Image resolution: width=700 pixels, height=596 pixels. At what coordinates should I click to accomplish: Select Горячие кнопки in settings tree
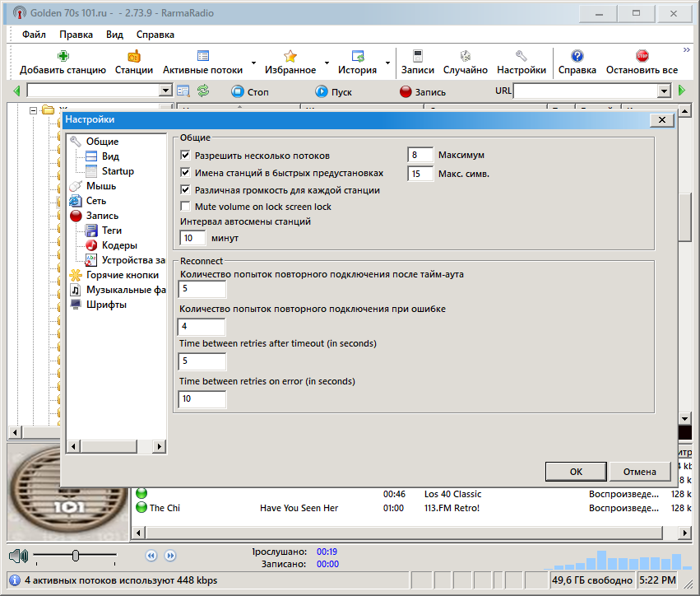(x=123, y=275)
